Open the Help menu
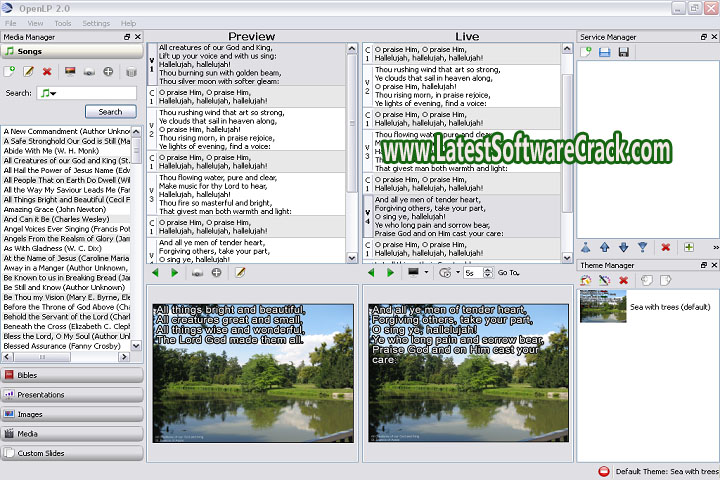This screenshot has height=480, width=720. coord(128,23)
